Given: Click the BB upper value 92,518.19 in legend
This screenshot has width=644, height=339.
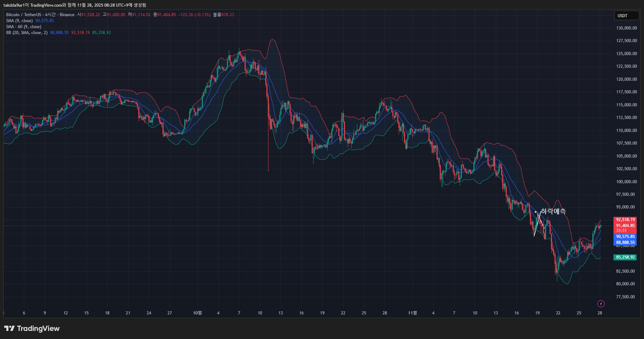Looking at the screenshot, I should coord(80,33).
